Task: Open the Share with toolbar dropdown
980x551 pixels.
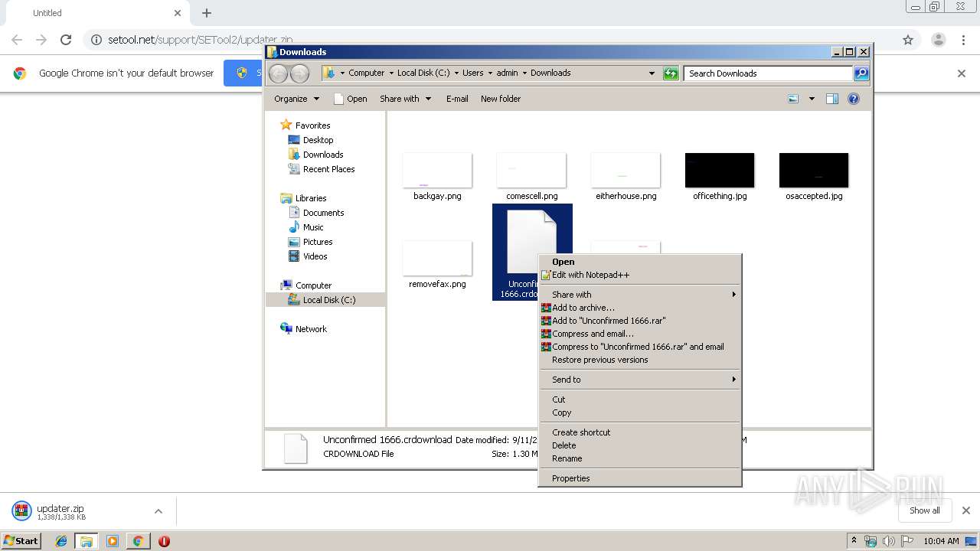Action: point(406,99)
